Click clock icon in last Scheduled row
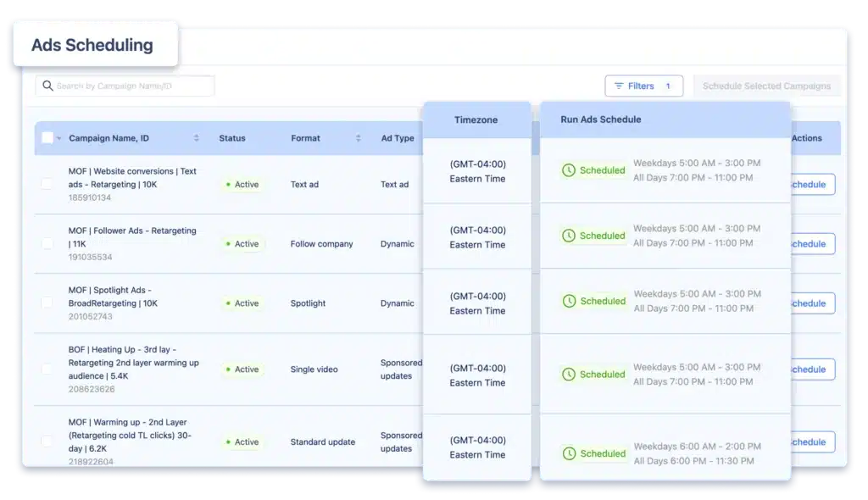868x500 pixels. click(569, 453)
